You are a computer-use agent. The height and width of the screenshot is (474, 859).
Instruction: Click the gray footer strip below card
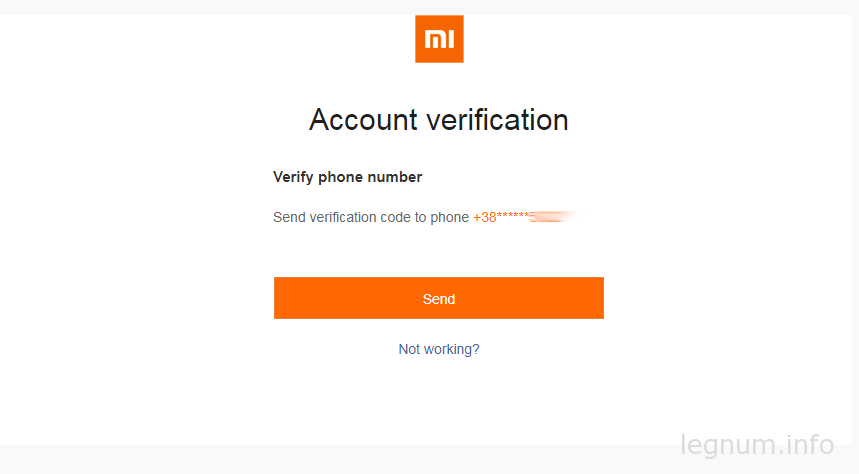click(430, 459)
